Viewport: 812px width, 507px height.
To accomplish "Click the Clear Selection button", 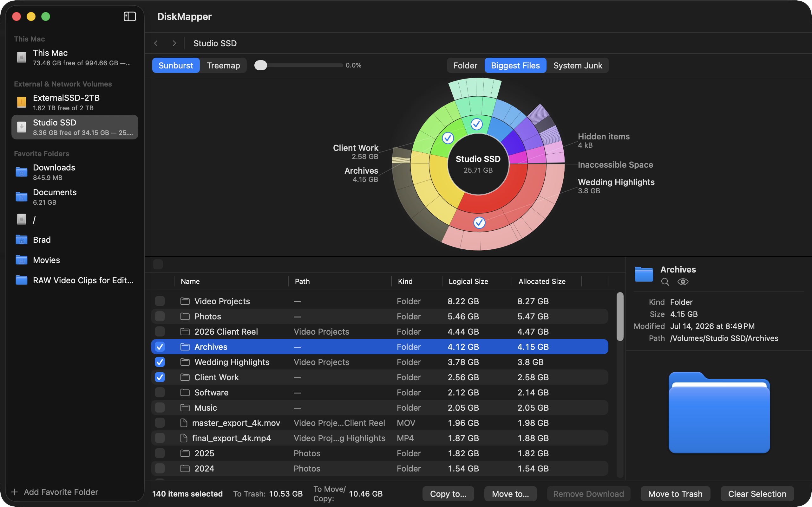I will (x=757, y=494).
